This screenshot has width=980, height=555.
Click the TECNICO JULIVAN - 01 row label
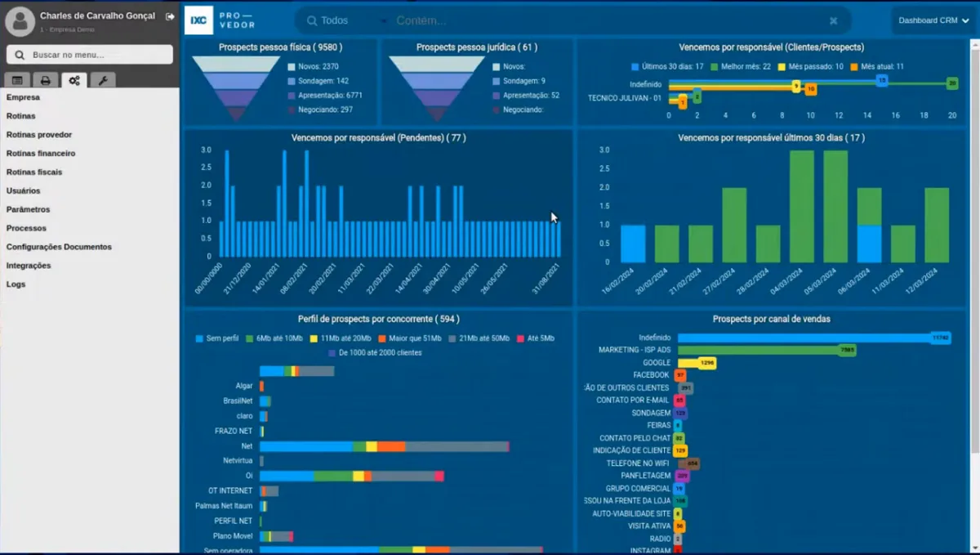tap(625, 98)
